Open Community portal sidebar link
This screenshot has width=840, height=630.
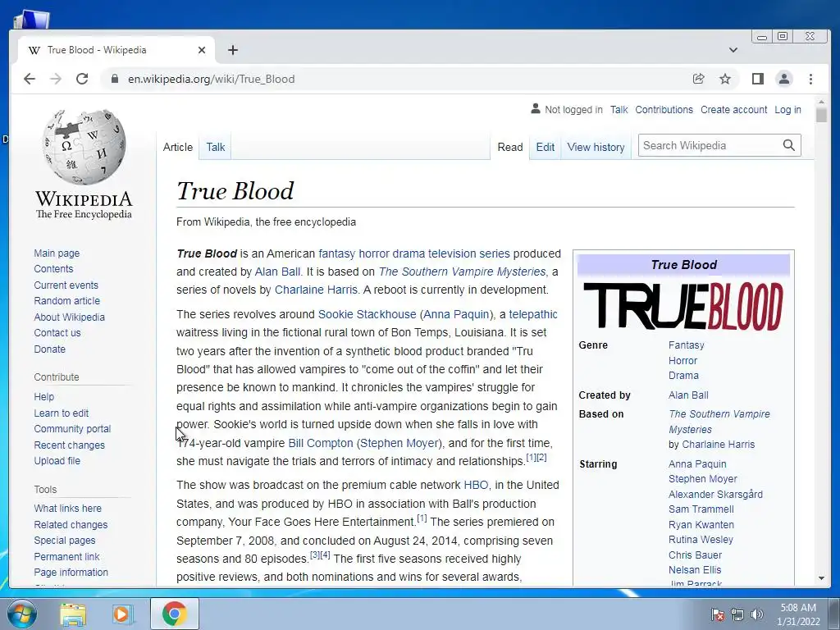[72, 428]
